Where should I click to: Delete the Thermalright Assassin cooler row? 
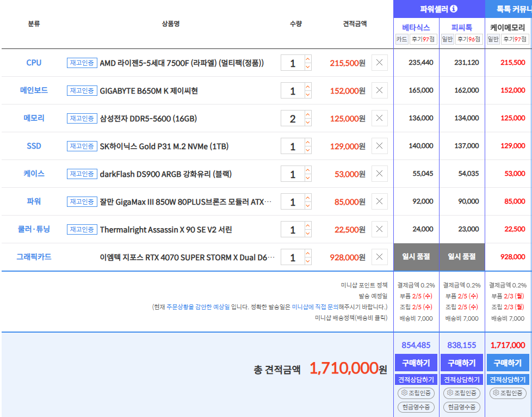point(379,229)
